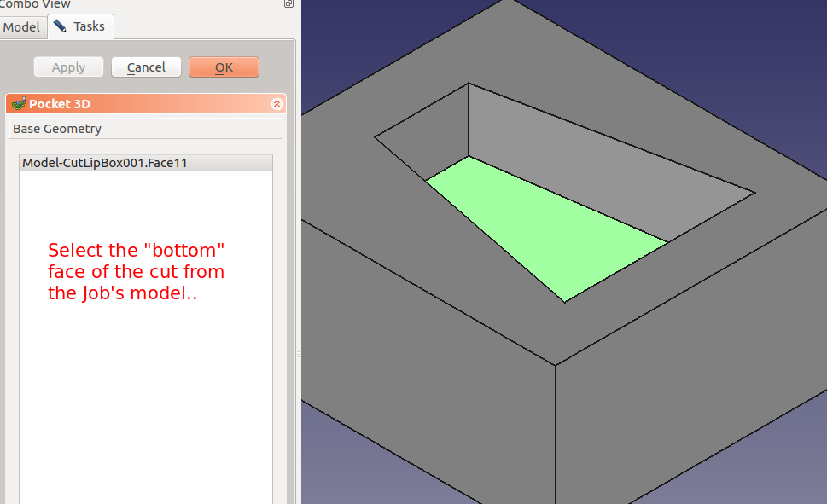
Task: Click the Apply button
Action: [68, 67]
